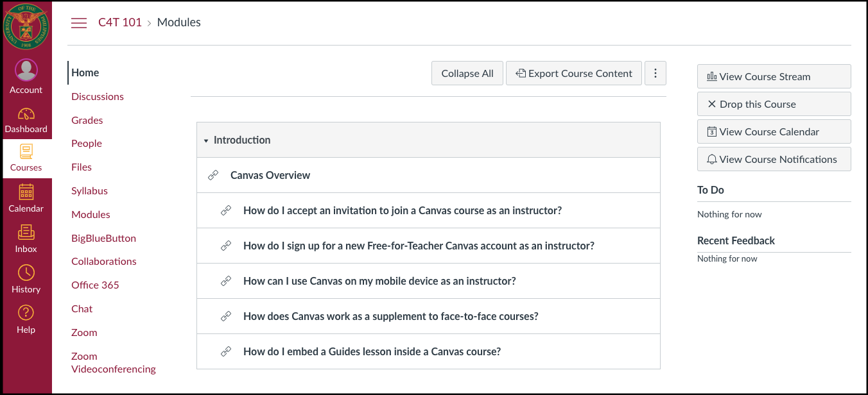The image size is (868, 395).
Task: Click 'Nothing for now' under To Do
Action: click(729, 214)
